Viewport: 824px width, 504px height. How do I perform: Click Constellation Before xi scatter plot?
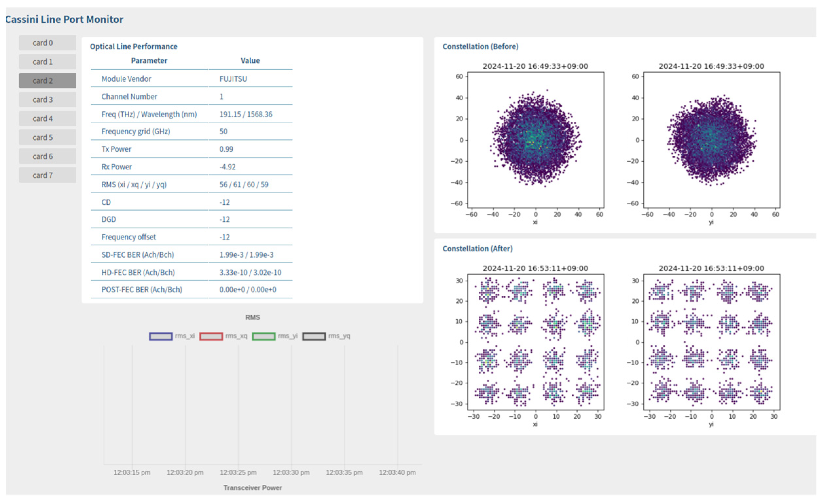click(535, 140)
